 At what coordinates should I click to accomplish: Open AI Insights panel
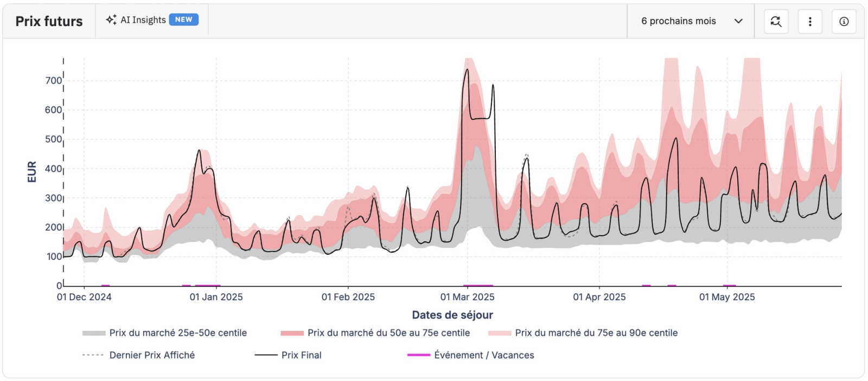[x=152, y=20]
